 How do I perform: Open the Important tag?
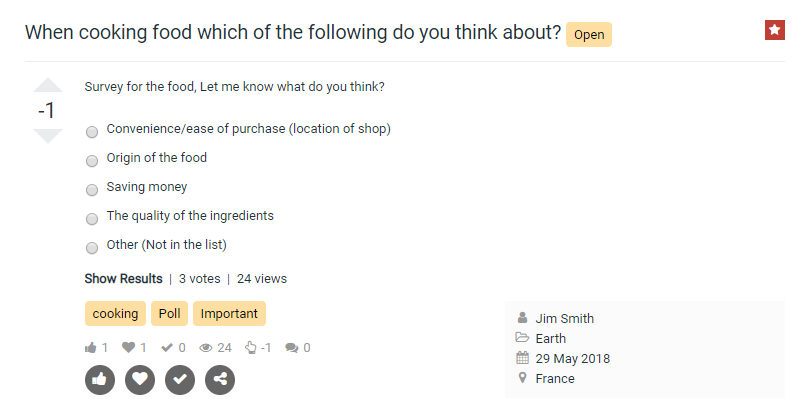[229, 314]
